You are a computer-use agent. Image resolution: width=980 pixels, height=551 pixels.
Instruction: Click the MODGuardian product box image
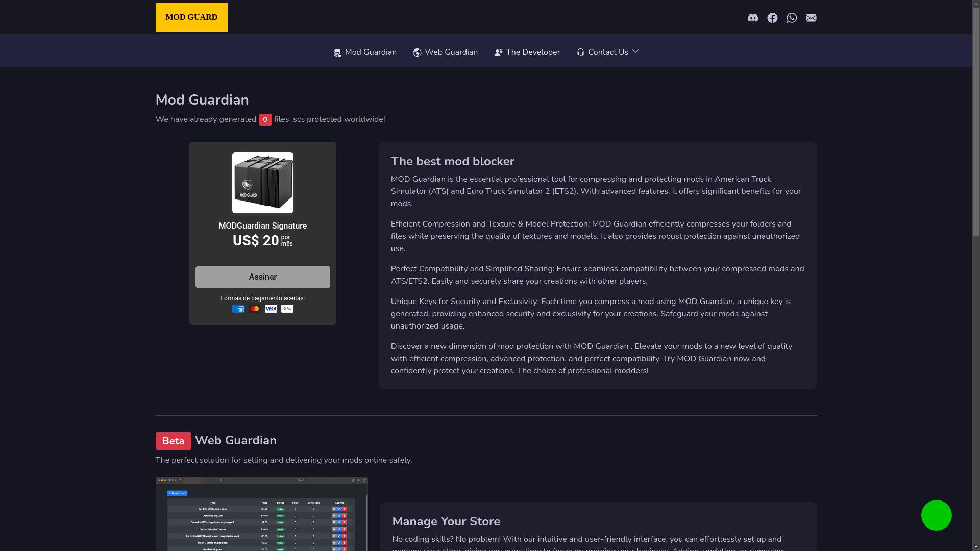tap(263, 183)
